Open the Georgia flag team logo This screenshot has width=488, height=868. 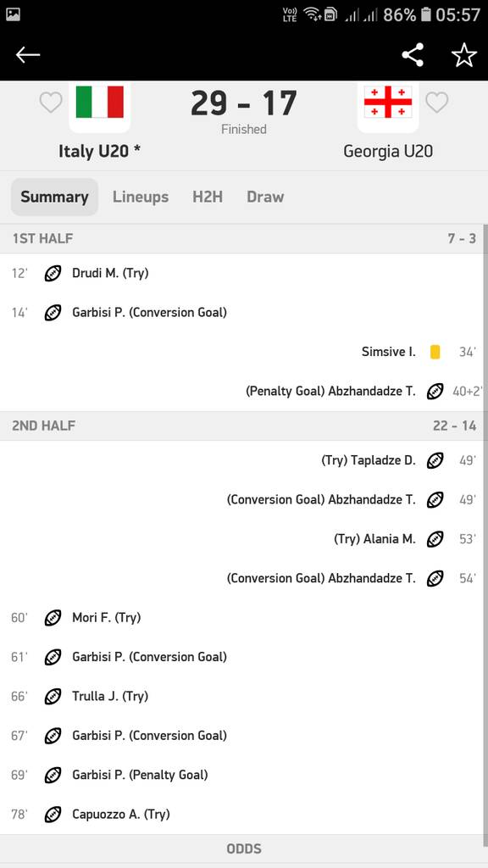388,103
